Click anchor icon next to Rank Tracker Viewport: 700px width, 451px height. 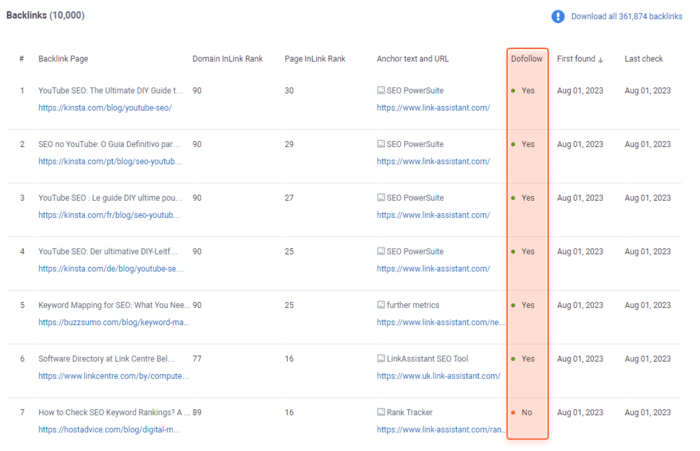(x=381, y=412)
